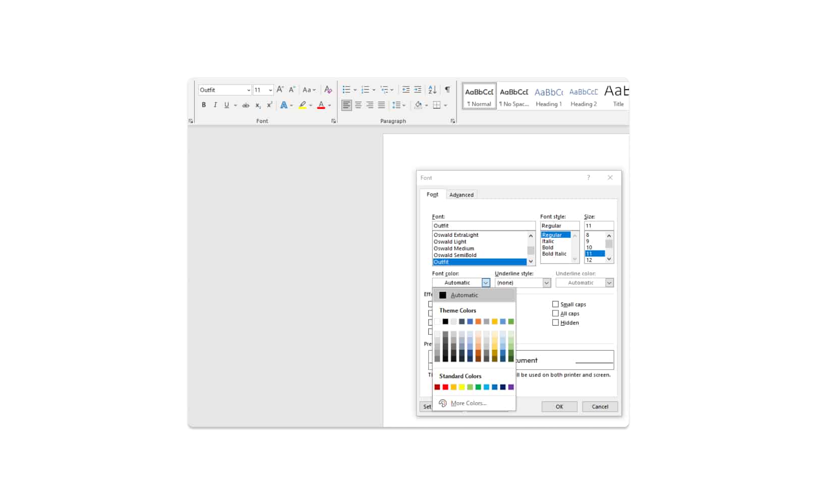Image resolution: width=817 pixels, height=504 pixels.
Task: Apply Superscript formatting
Action: [x=270, y=105]
